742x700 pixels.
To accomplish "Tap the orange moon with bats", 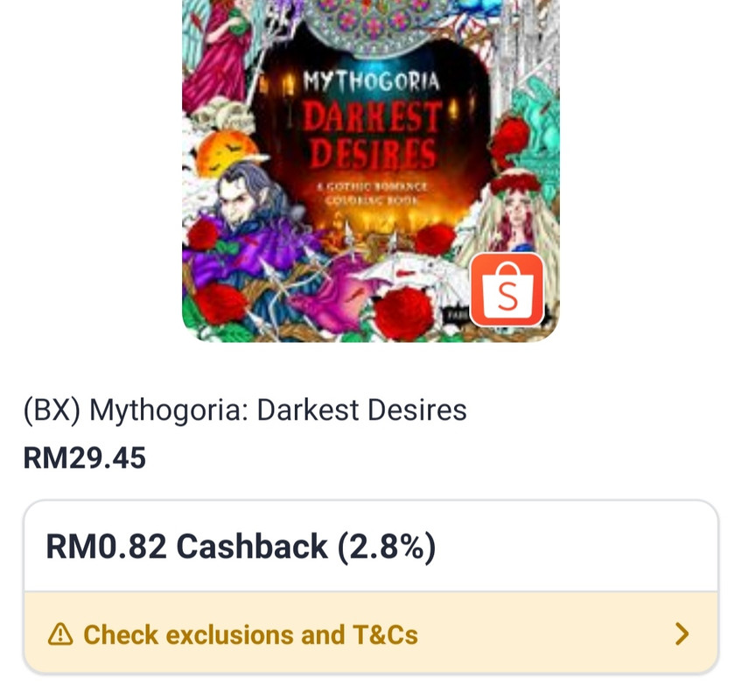I will click(222, 152).
